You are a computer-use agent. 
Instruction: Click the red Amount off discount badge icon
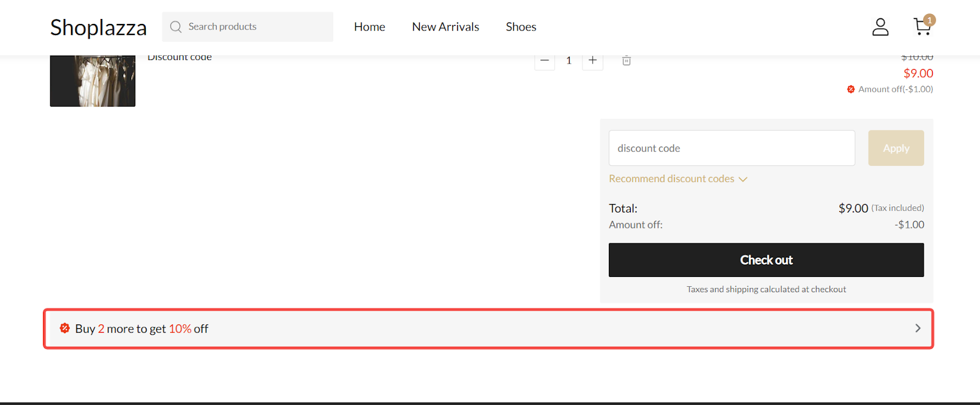tap(851, 89)
